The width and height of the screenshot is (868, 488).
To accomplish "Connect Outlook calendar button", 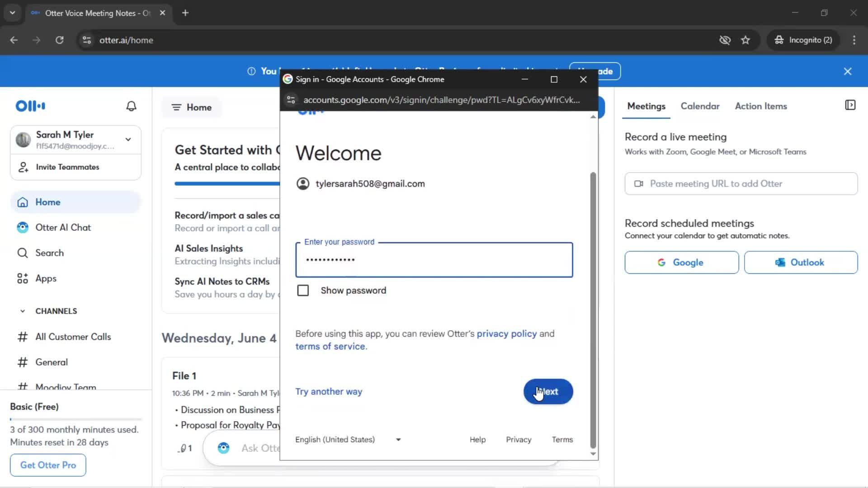I will pos(801,263).
